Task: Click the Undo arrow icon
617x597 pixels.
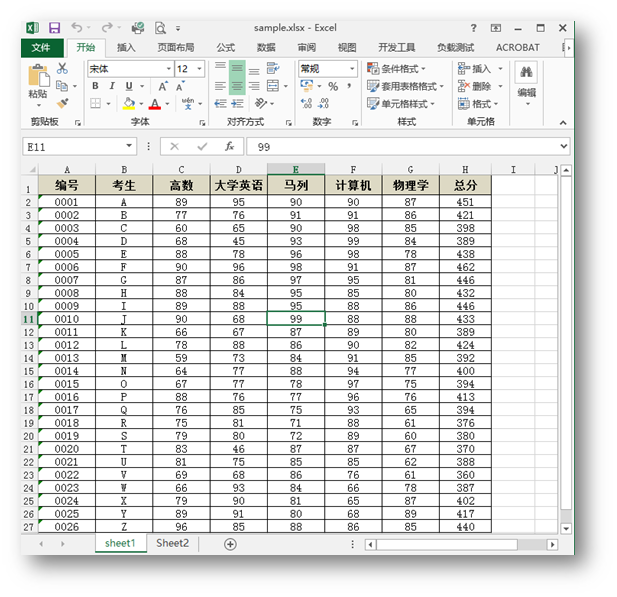Action: 77,28
